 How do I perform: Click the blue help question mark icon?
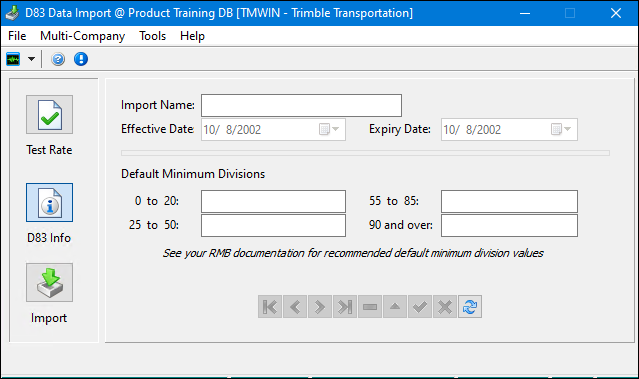[x=58, y=59]
